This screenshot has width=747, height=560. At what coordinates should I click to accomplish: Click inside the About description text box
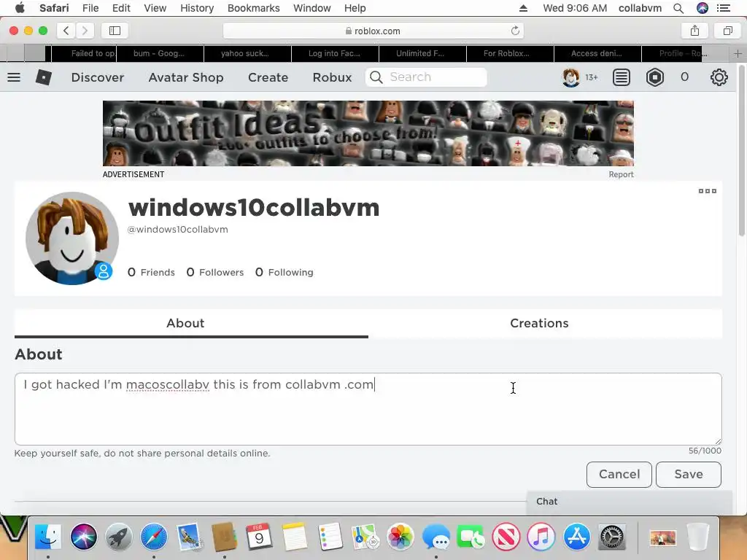[x=368, y=409]
